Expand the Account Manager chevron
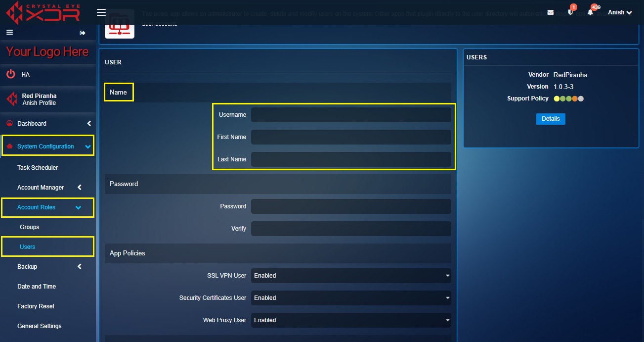644x342 pixels. click(80, 187)
